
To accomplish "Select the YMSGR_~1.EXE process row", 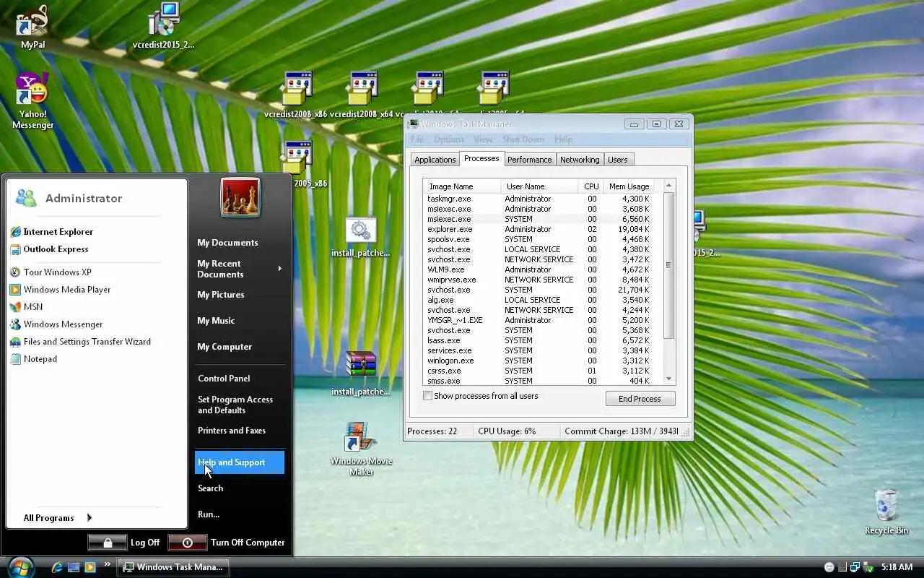I will (541, 320).
